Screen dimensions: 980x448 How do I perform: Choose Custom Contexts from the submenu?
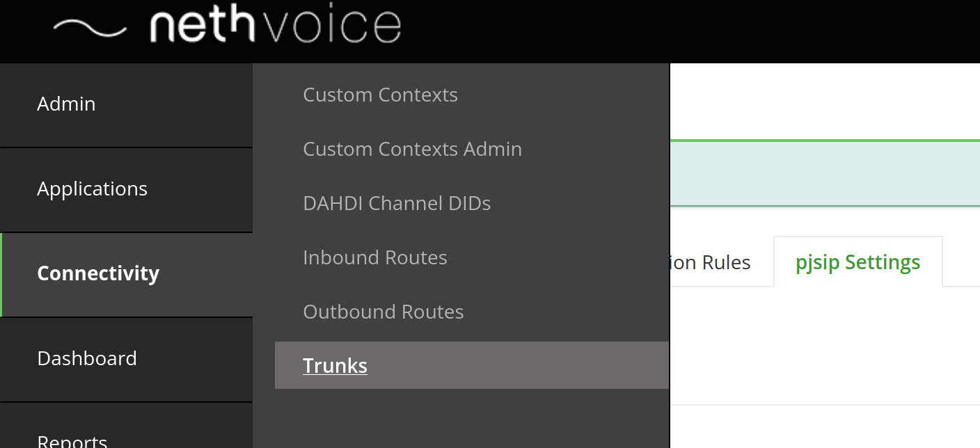pos(380,95)
